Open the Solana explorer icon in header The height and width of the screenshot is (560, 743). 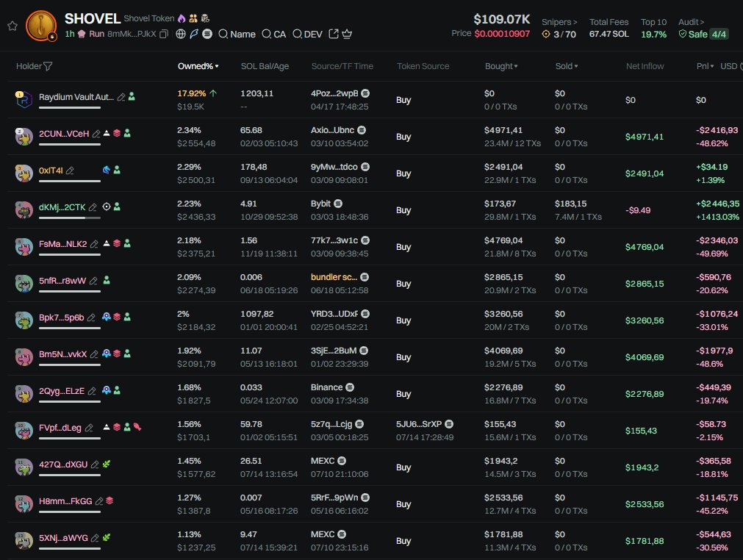click(x=207, y=34)
